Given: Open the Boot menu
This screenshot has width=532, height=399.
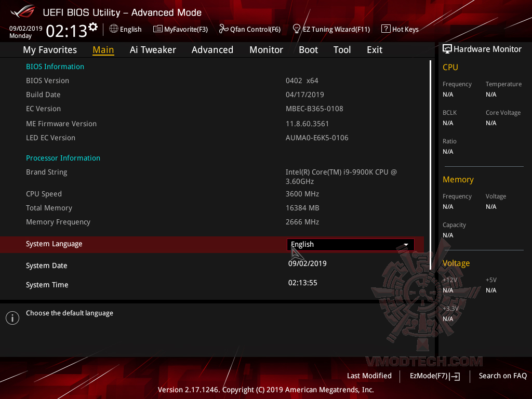Looking at the screenshot, I should click(x=308, y=49).
